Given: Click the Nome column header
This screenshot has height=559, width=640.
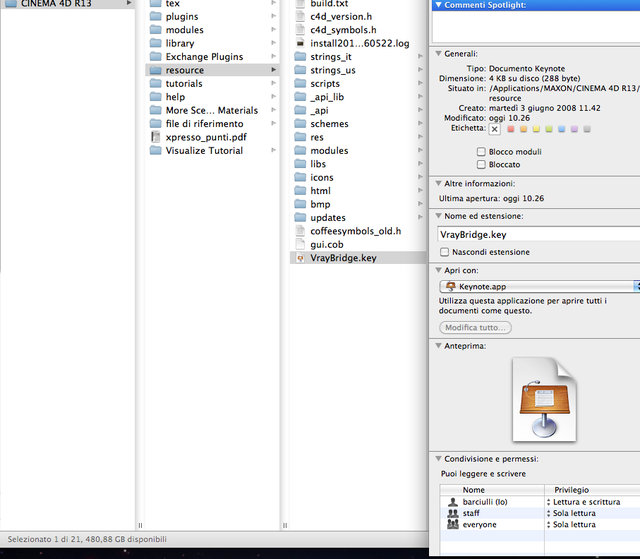Looking at the screenshot, I should point(492,490).
